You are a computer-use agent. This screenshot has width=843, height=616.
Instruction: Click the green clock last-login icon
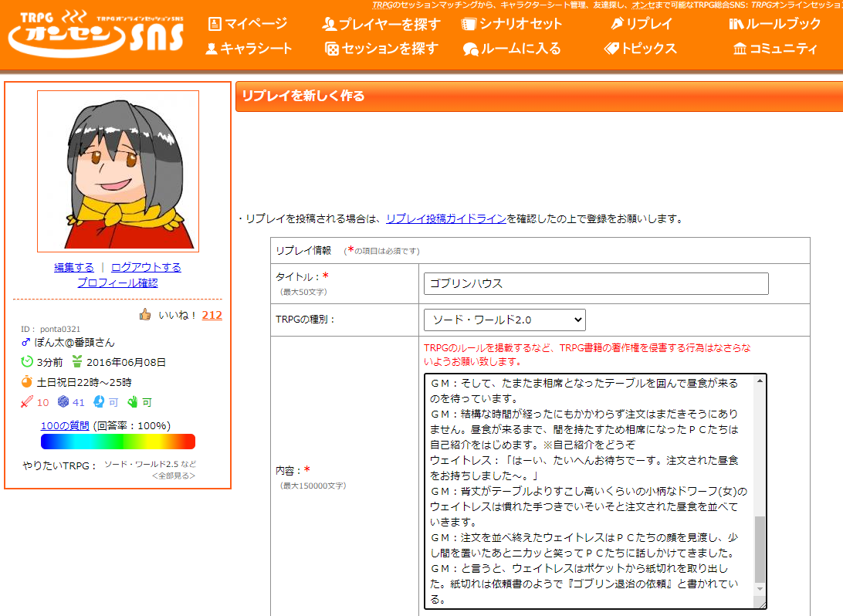(27, 362)
